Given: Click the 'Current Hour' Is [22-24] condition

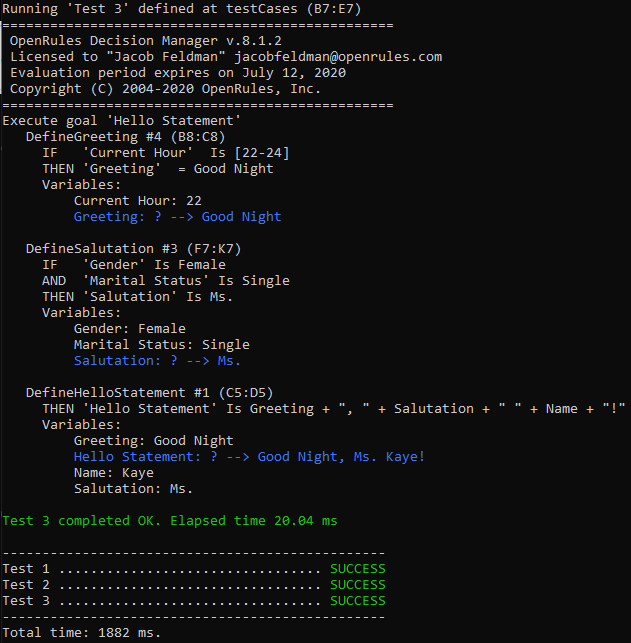Looking at the screenshot, I should pos(147,153).
